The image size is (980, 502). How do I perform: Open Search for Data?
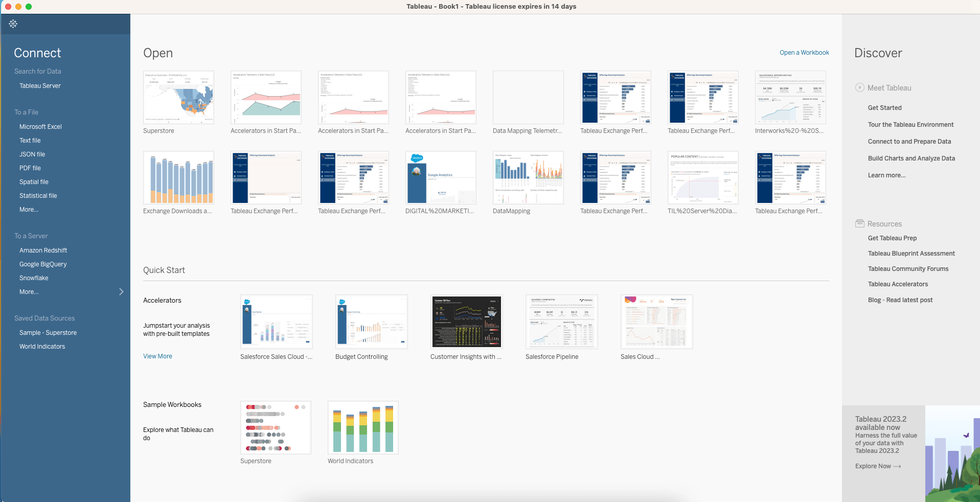pyautogui.click(x=38, y=71)
